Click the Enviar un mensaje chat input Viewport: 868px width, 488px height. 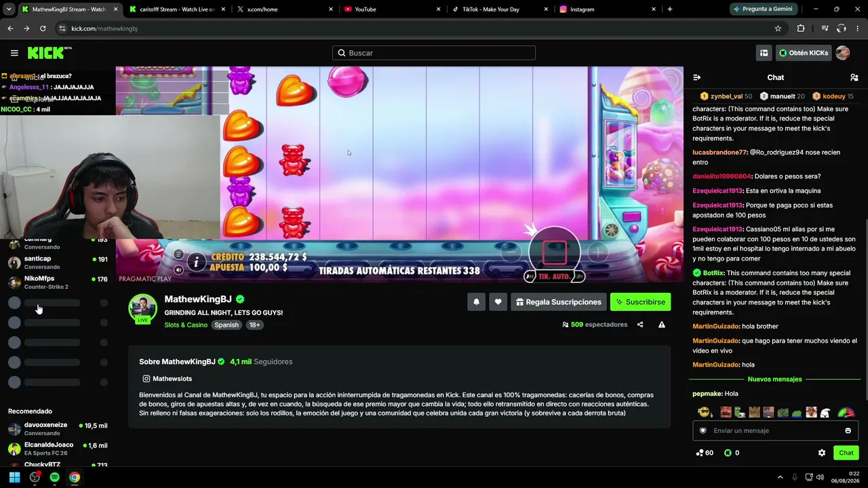[775, 430]
